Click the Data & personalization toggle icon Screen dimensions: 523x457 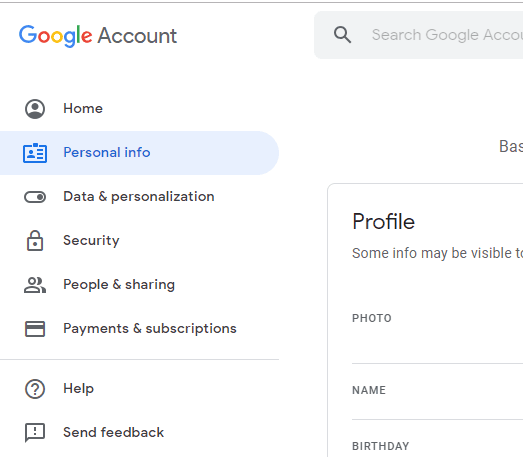[35, 197]
